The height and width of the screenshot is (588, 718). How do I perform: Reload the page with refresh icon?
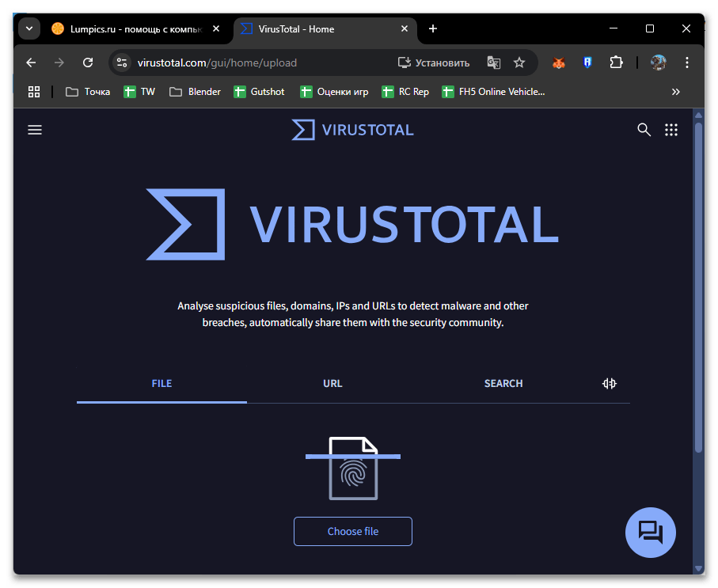[x=88, y=63]
